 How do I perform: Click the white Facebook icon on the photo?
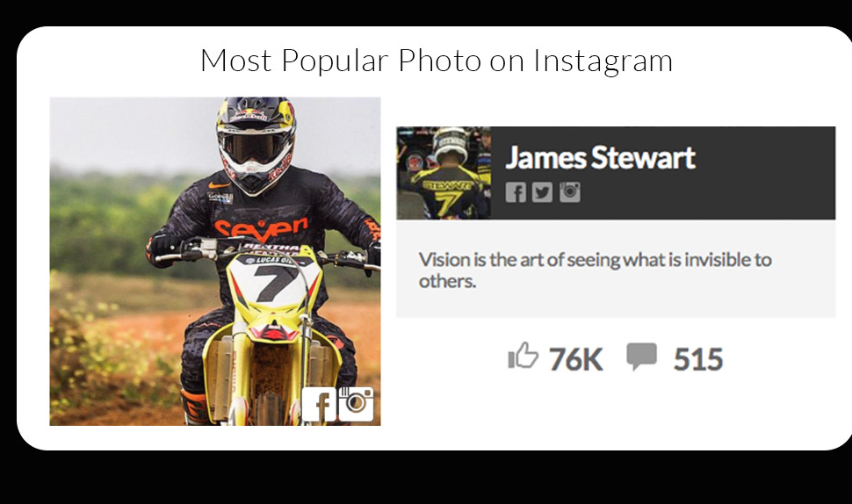point(319,405)
